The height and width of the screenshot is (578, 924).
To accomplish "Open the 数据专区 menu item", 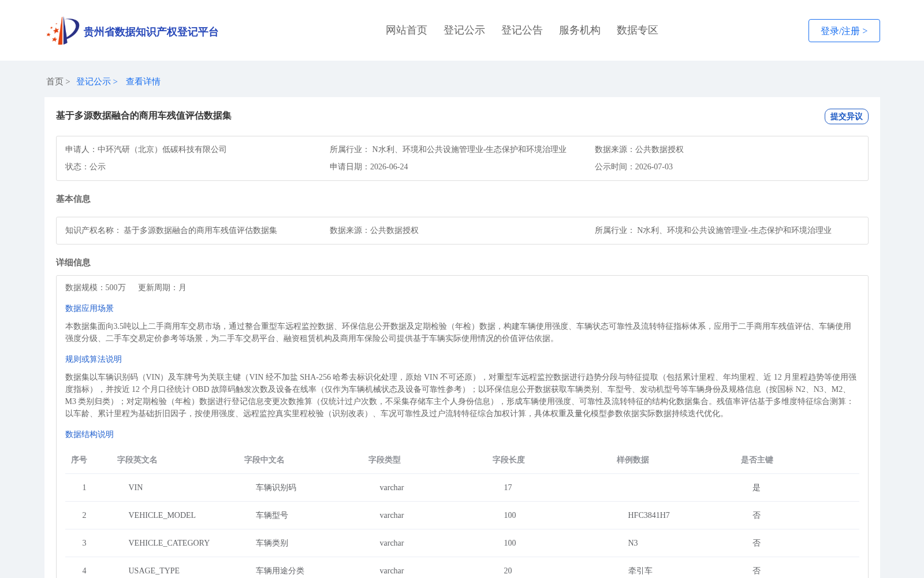I will 638,30.
